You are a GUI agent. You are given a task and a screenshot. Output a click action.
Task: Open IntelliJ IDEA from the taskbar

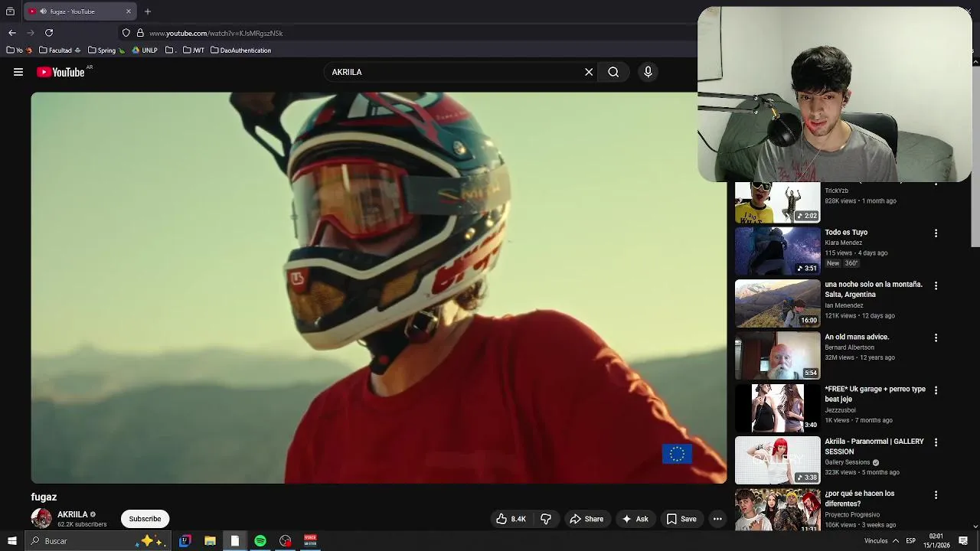(x=185, y=541)
